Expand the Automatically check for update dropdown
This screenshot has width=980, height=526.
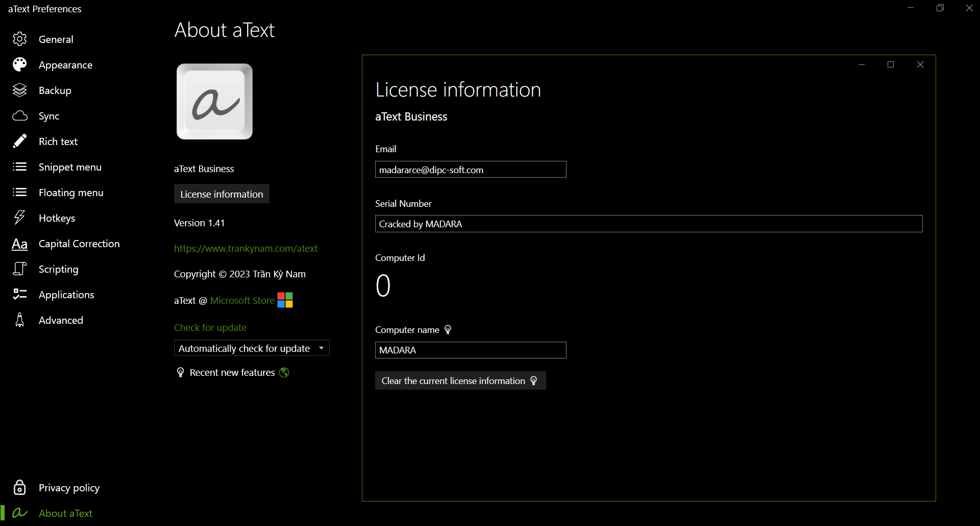pos(252,348)
